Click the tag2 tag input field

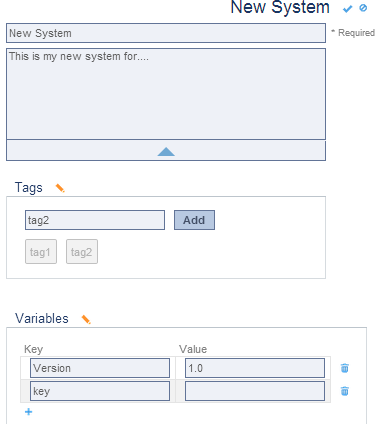[x=95, y=220]
